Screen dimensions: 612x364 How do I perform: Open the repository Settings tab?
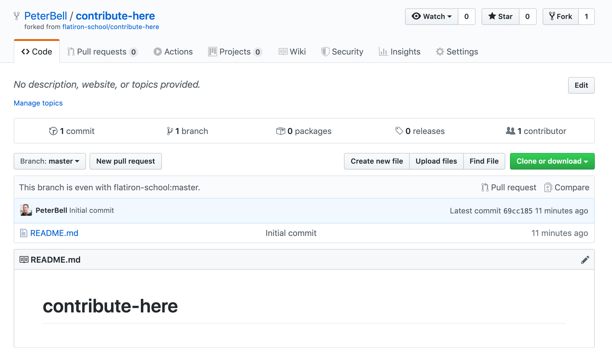coord(457,52)
